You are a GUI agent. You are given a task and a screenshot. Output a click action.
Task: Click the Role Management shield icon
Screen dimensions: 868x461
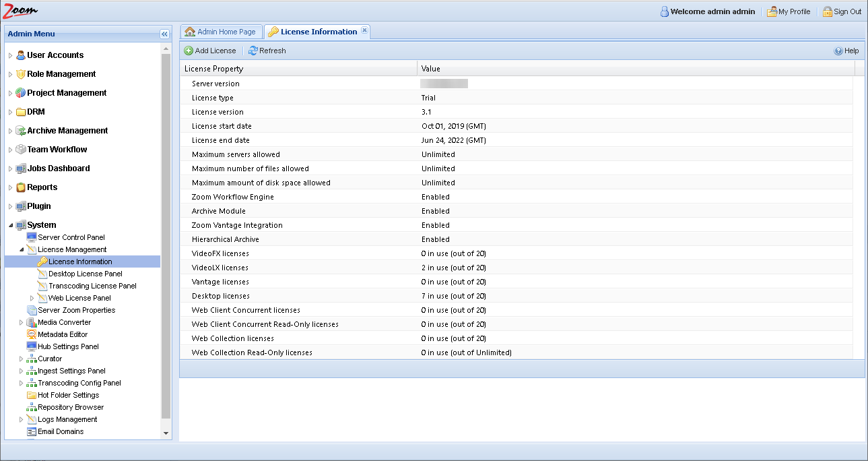pos(21,74)
